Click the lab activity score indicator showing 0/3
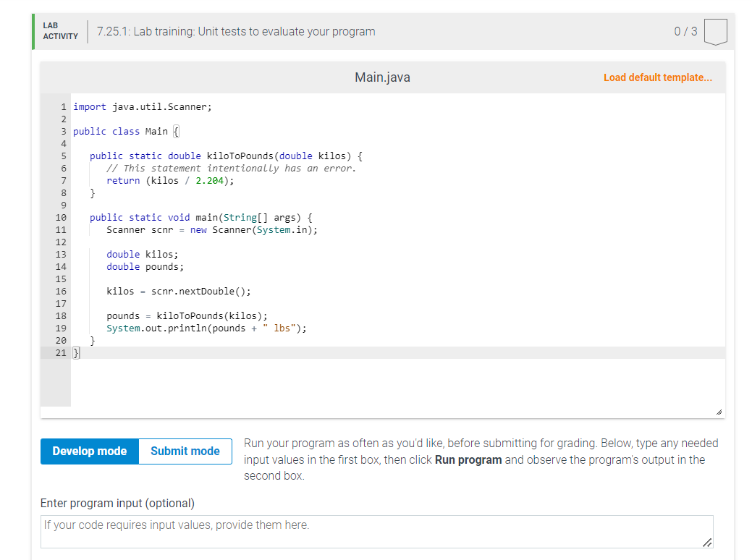The height and width of the screenshot is (560, 752). 685,31
